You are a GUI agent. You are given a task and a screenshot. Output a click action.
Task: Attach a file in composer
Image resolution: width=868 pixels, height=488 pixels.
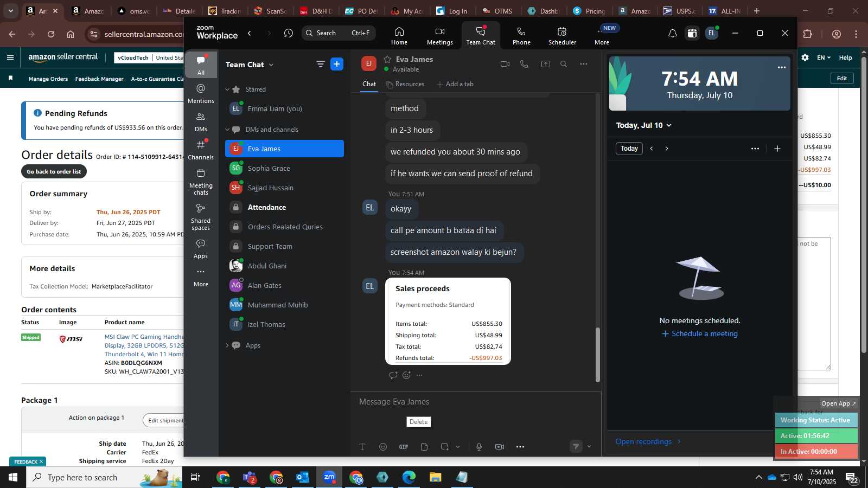tap(424, 447)
